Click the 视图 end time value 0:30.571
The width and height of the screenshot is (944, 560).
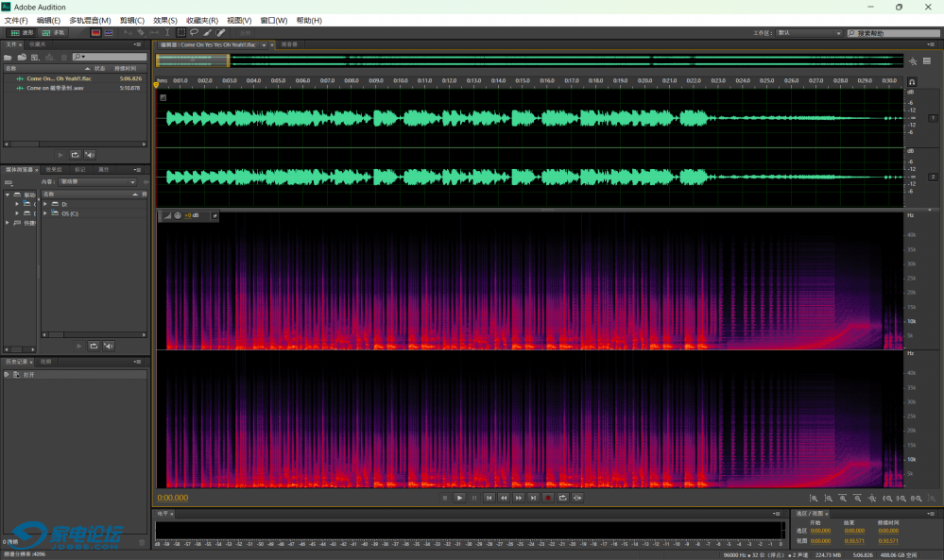pos(854,541)
